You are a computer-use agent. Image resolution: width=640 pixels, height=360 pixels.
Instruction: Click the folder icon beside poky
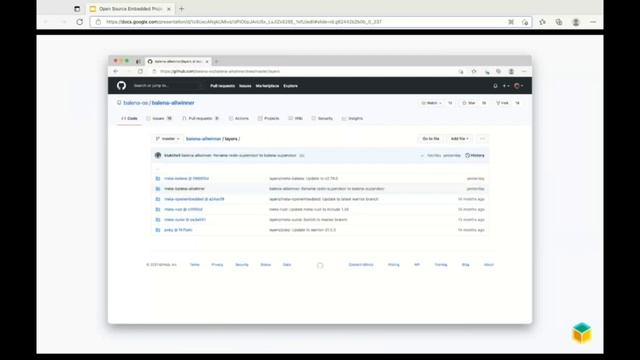[x=158, y=230]
